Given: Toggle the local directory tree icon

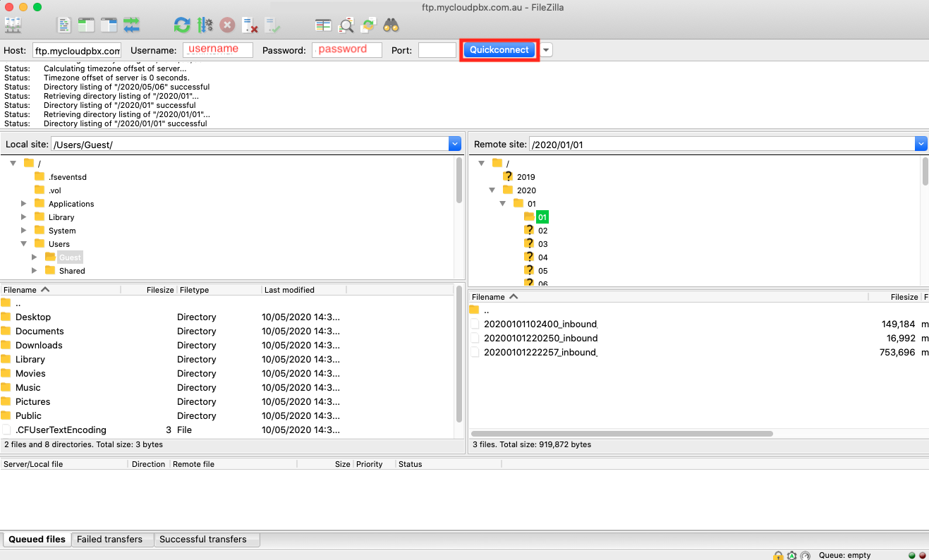Looking at the screenshot, I should 86,25.
